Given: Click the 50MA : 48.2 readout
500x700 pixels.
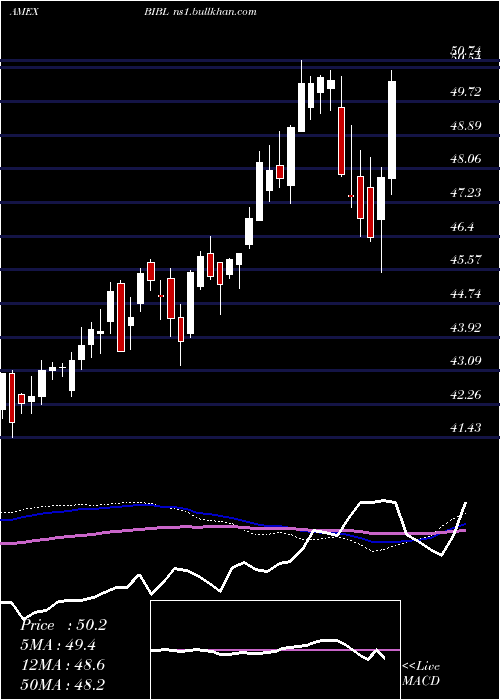Looking at the screenshot, I should pyautogui.click(x=63, y=684).
